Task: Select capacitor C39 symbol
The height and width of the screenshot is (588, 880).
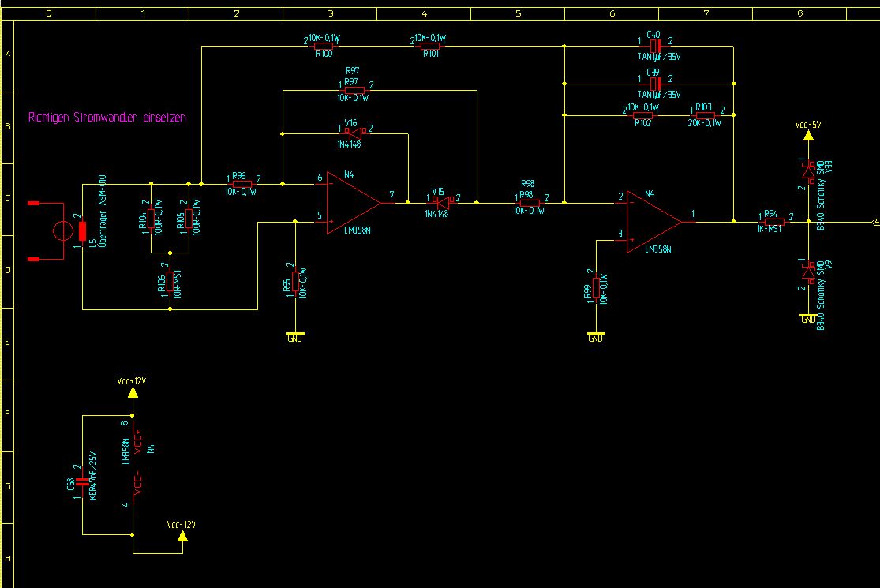Action: click(655, 84)
